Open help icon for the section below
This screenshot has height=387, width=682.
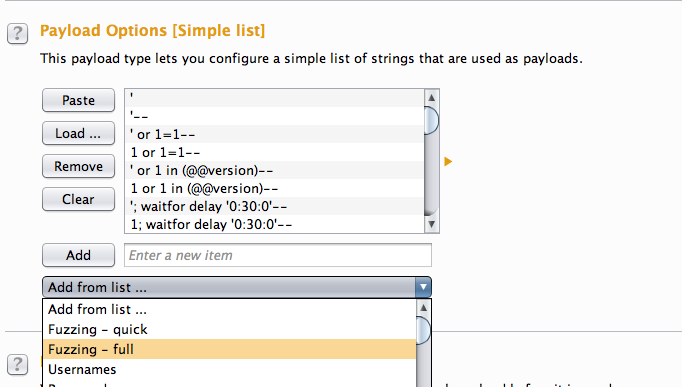[17, 364]
